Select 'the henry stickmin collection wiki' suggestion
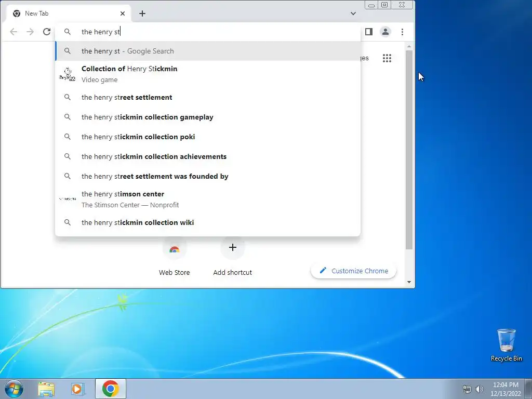This screenshot has width=532, height=399. pos(208,222)
